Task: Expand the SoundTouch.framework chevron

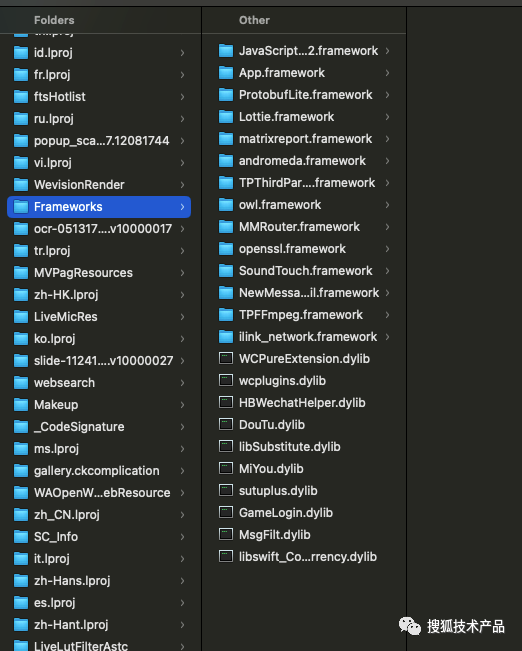Action: pyautogui.click(x=387, y=271)
